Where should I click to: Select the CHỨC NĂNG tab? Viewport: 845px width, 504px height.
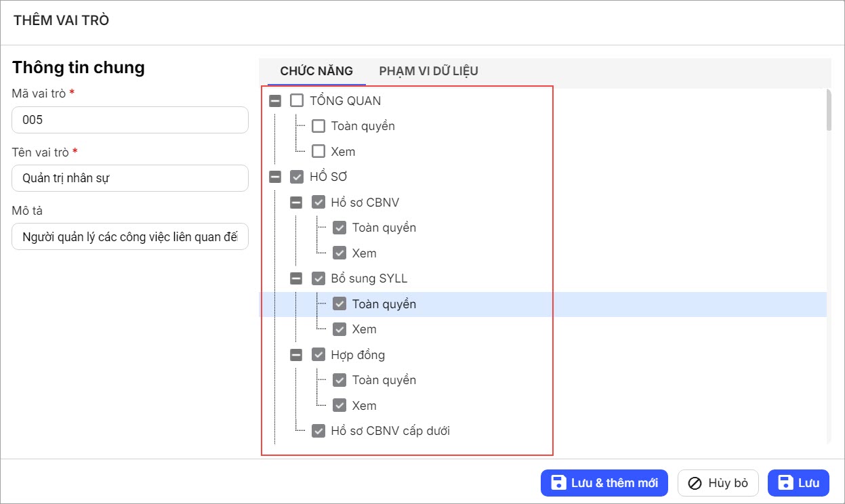(316, 71)
